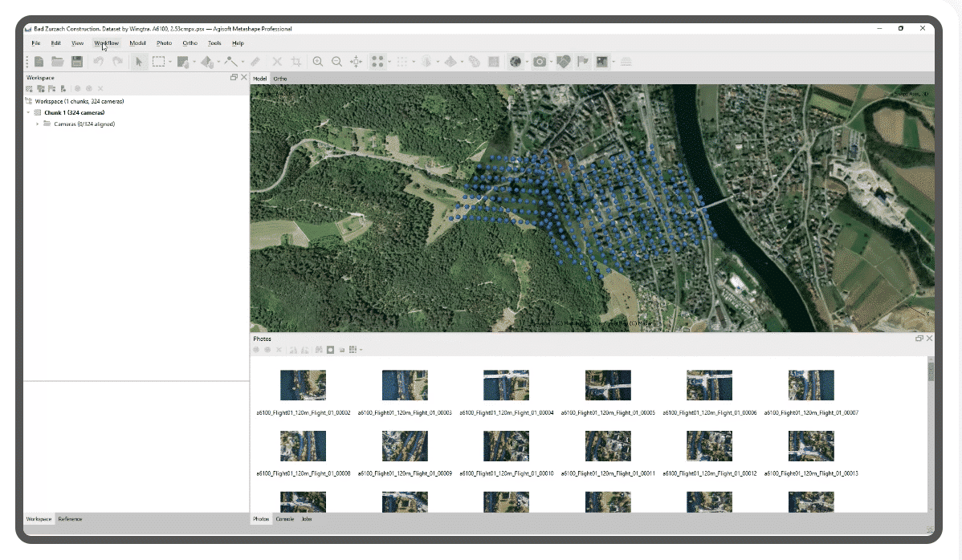The image size is (962, 560).
Task: Switch to the Jobs tab
Action: coord(307,519)
